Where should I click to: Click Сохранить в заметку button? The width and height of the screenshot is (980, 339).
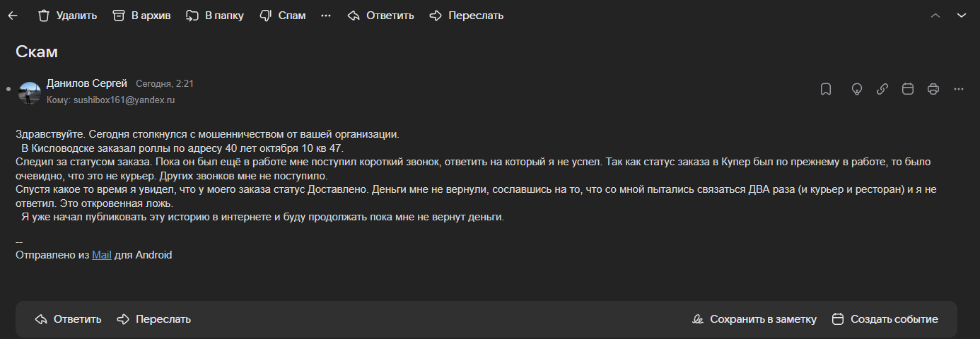(754, 319)
